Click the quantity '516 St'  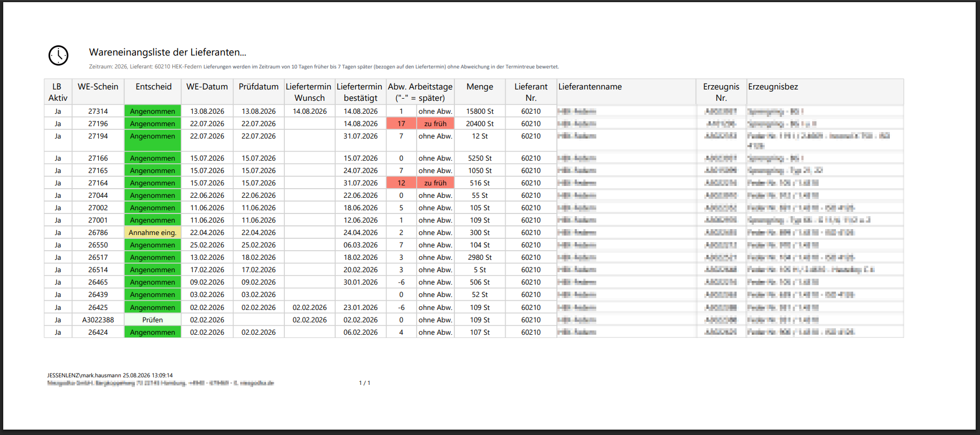pyautogui.click(x=480, y=183)
